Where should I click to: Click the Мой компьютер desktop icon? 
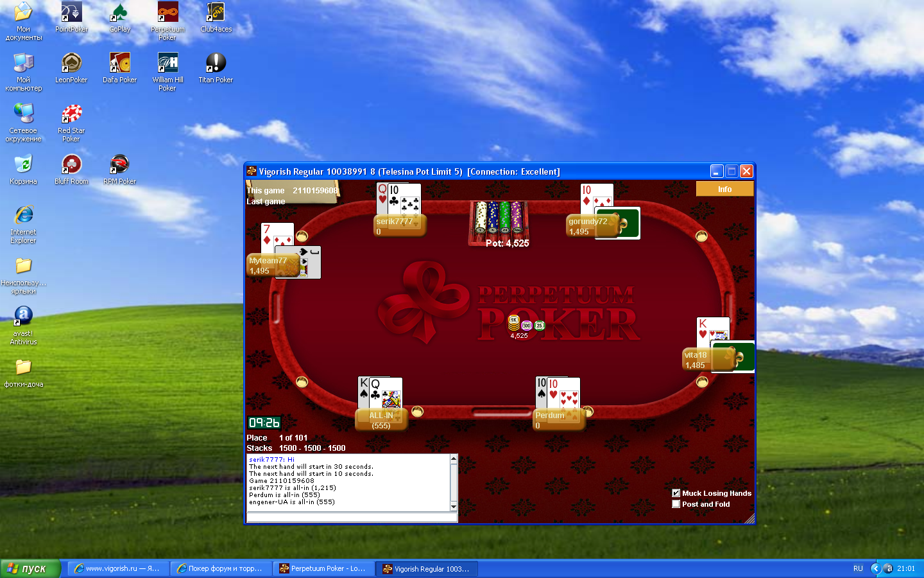click(x=23, y=72)
